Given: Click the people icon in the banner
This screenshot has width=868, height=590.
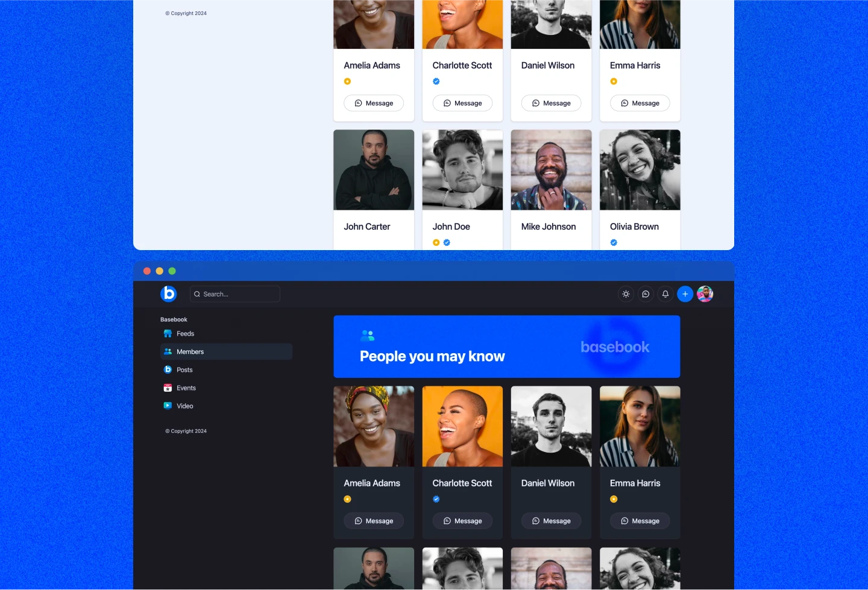Looking at the screenshot, I should (368, 336).
